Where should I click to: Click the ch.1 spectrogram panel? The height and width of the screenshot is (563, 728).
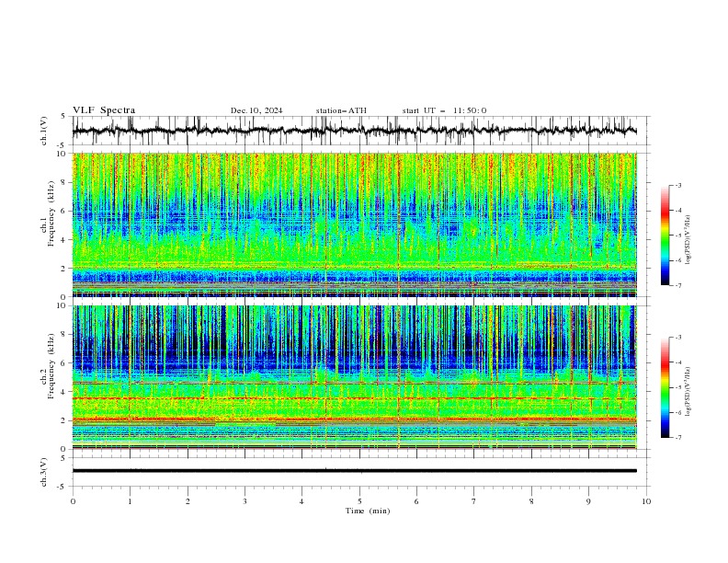354,224
